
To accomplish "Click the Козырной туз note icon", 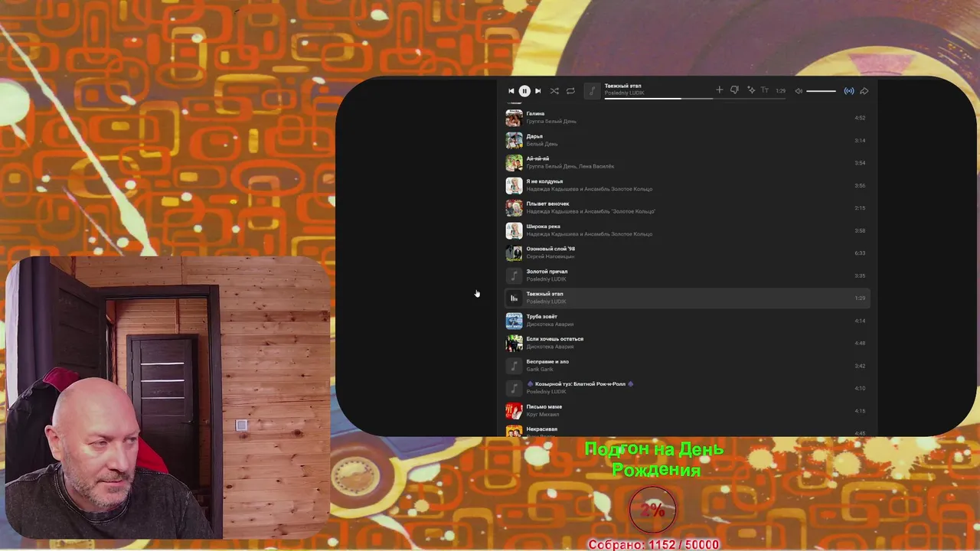I will pyautogui.click(x=514, y=388).
